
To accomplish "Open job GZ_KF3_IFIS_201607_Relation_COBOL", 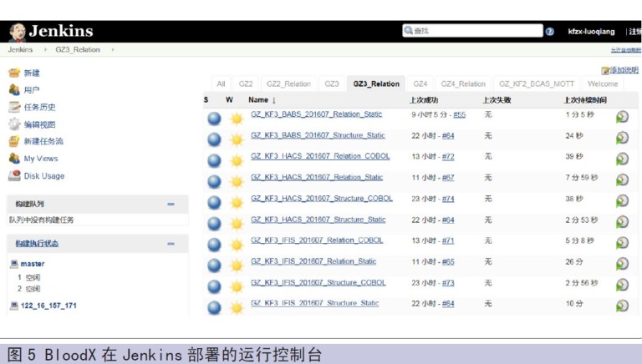I will coord(317,240).
